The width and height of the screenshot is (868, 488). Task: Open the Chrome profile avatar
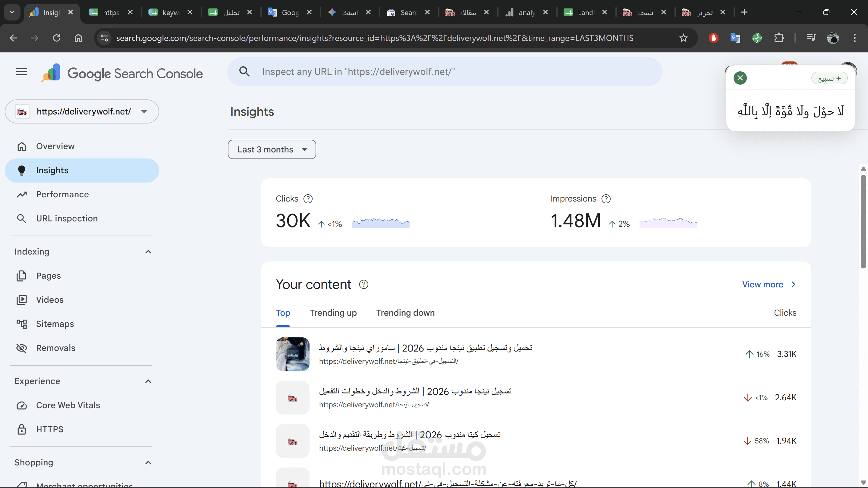[x=833, y=38]
